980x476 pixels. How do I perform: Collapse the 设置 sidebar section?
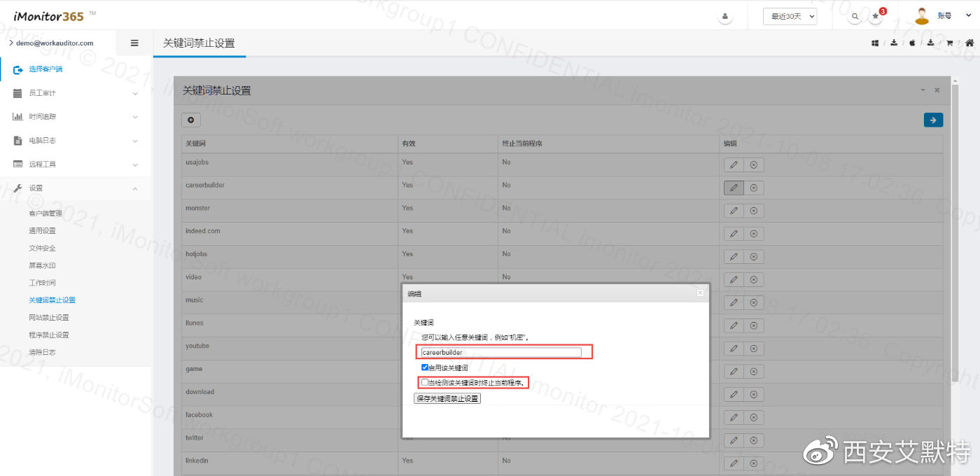click(x=75, y=188)
